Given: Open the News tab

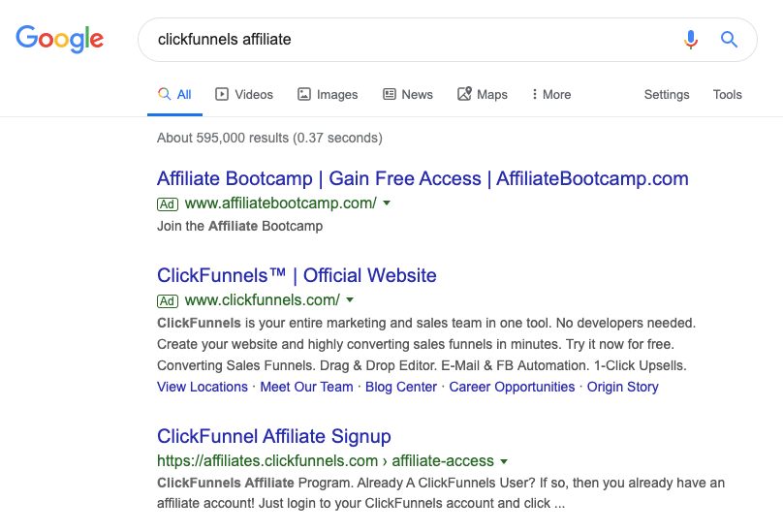Looking at the screenshot, I should [408, 94].
